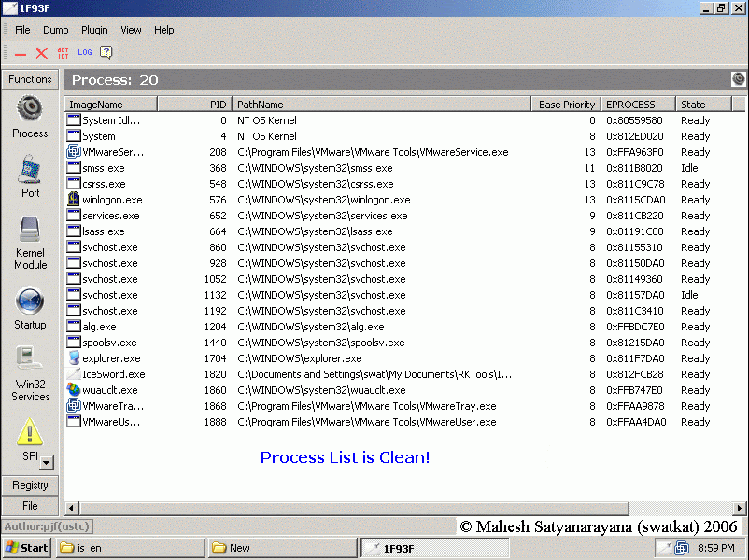This screenshot has width=749, height=560.
Task: Select EPROCESS value 0x811C3410
Action: pyautogui.click(x=634, y=311)
